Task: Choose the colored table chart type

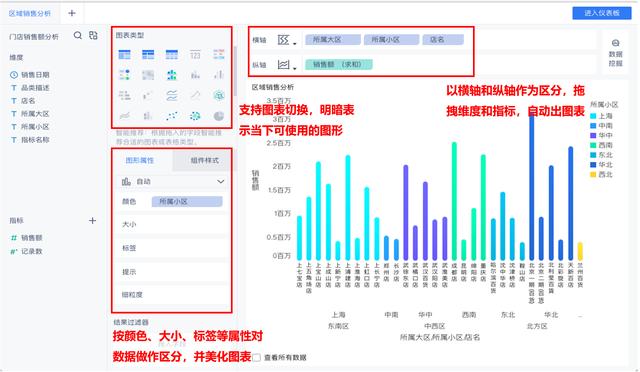Action: click(x=219, y=54)
